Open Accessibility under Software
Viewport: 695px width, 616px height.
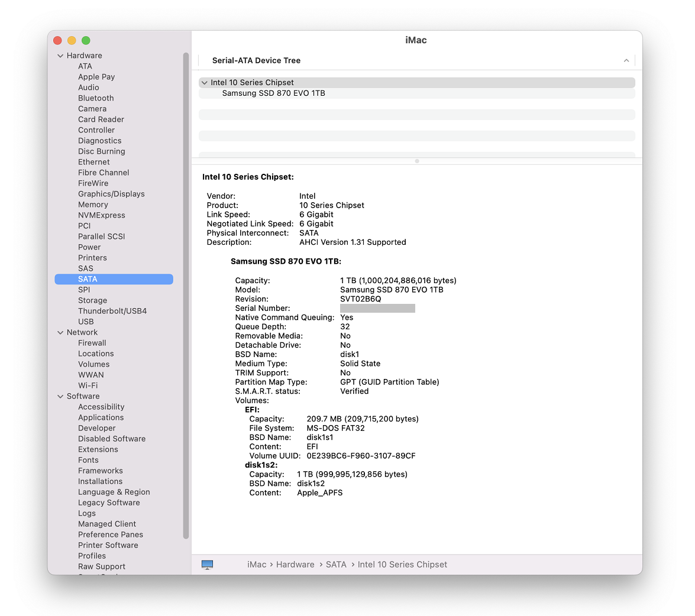coord(101,407)
